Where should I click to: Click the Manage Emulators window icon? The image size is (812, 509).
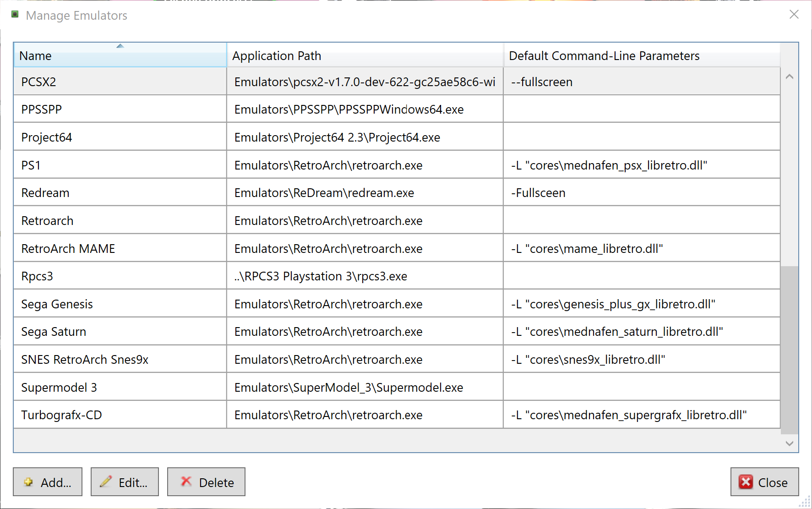click(15, 15)
